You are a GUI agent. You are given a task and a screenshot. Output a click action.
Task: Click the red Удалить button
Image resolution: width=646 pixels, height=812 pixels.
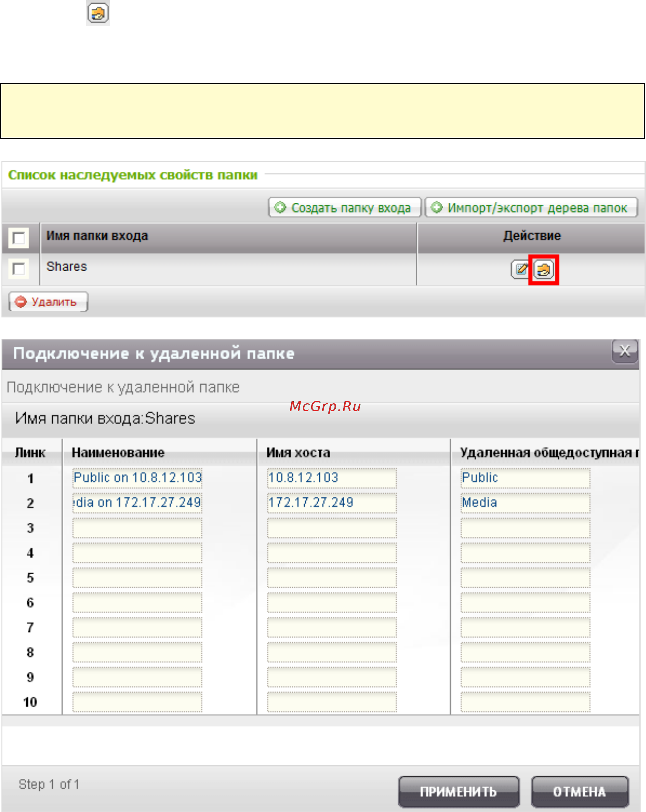pyautogui.click(x=48, y=302)
